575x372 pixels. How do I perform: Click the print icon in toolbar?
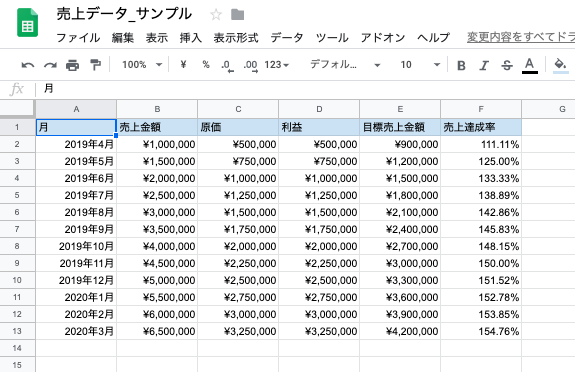pos(72,65)
